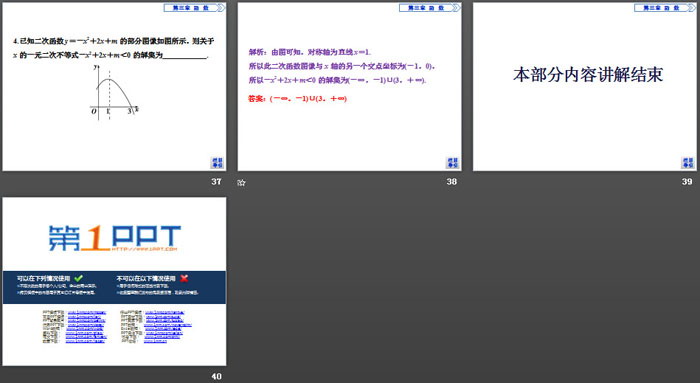
Task: Click the parabola graph on slide 37
Action: tap(115, 92)
